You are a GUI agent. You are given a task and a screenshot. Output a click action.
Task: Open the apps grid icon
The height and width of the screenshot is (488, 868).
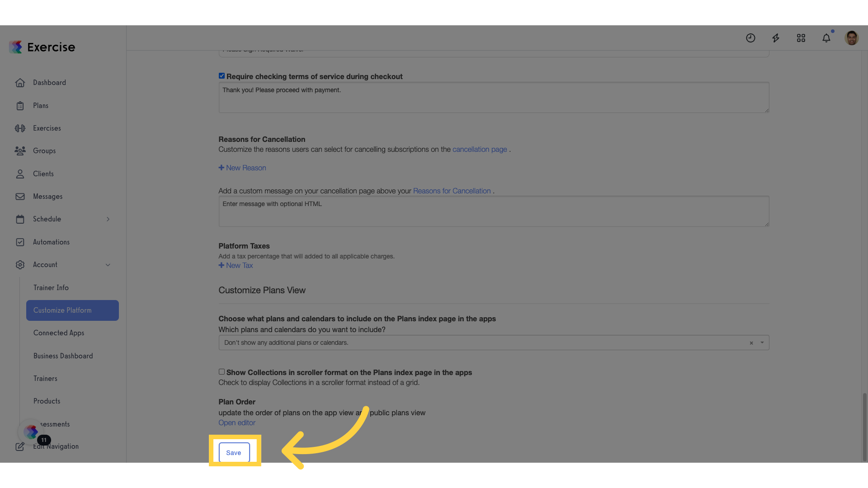(x=801, y=38)
